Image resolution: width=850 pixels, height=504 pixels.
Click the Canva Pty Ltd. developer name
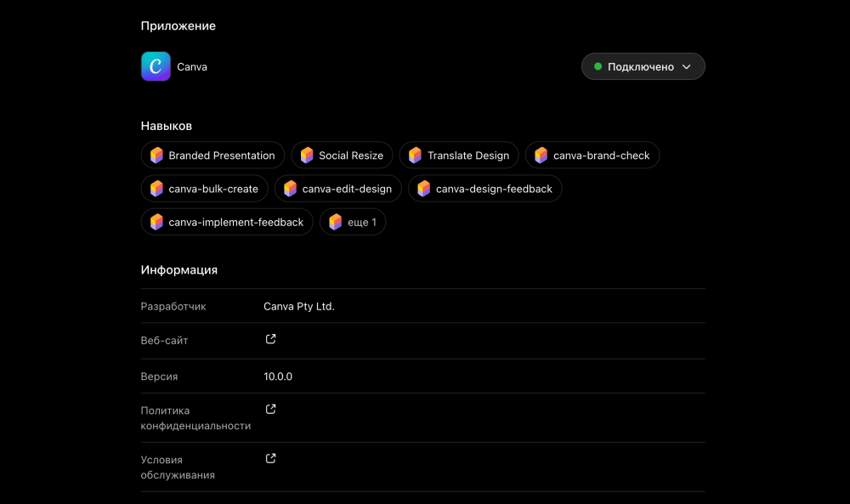[299, 306]
